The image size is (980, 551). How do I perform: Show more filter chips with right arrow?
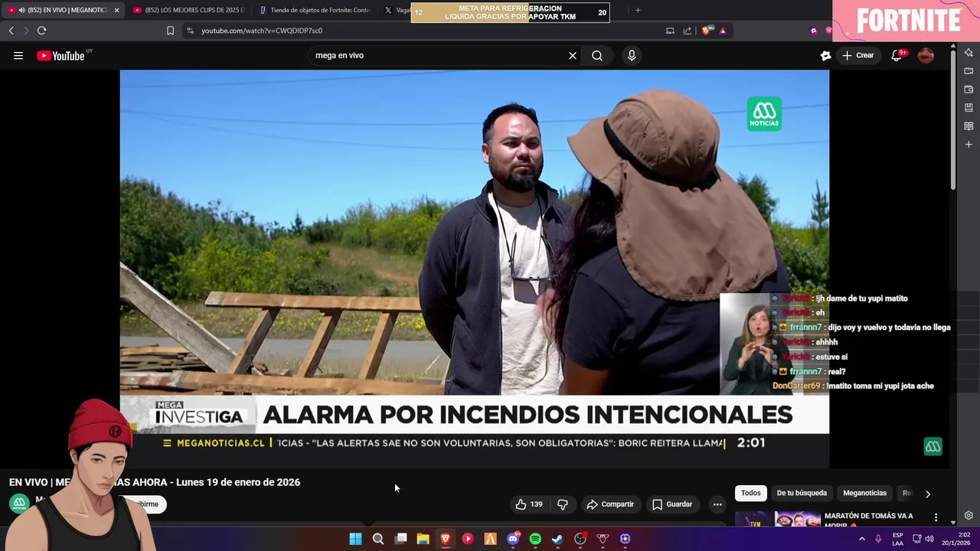pyautogui.click(x=928, y=494)
